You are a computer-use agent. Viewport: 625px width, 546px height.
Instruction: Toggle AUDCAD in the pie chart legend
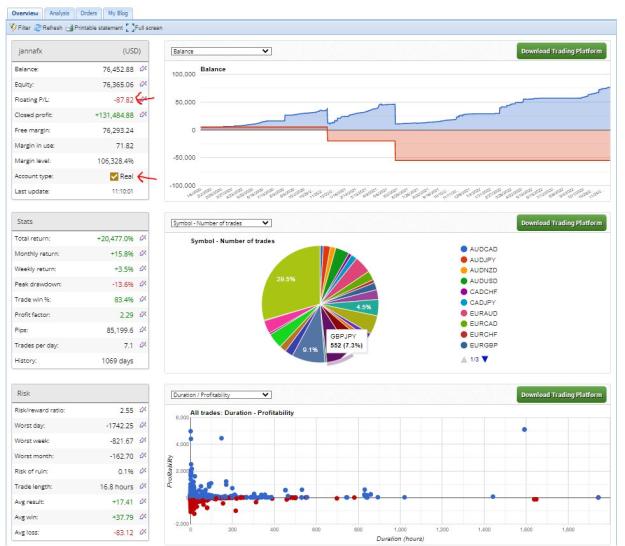click(479, 249)
